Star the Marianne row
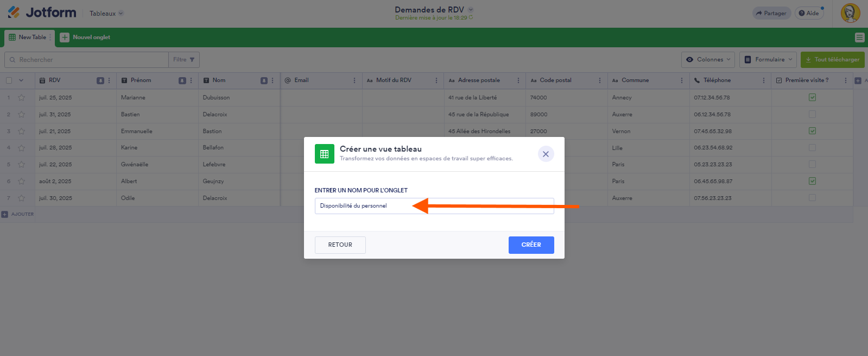The width and height of the screenshot is (868, 356). tap(22, 98)
